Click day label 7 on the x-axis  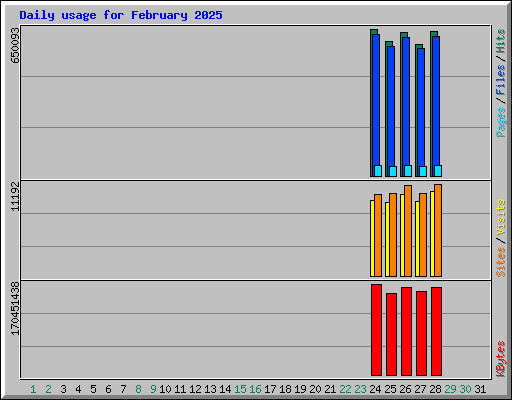123,389
